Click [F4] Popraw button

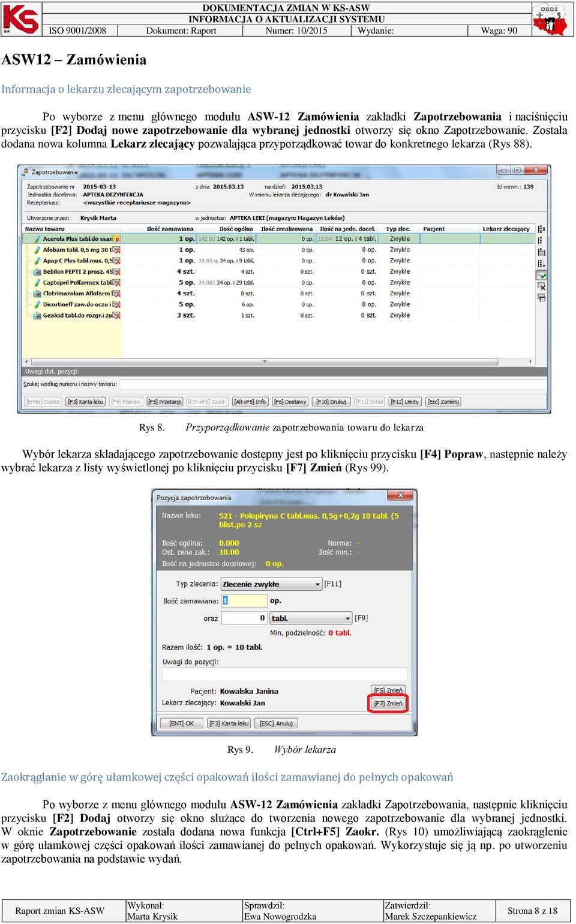click(126, 402)
